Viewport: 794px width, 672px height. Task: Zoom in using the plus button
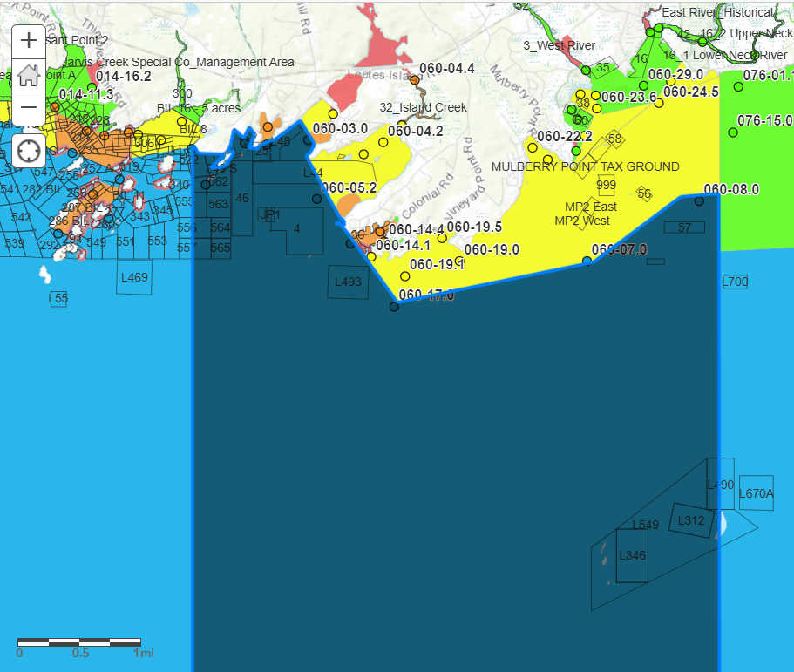(28, 39)
